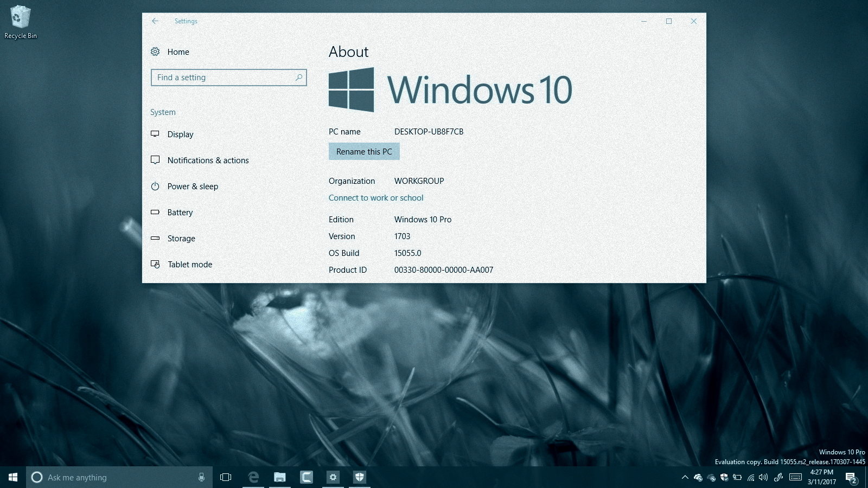Launch Microsoft Edge from the taskbar
The width and height of the screenshot is (868, 488).
253,477
